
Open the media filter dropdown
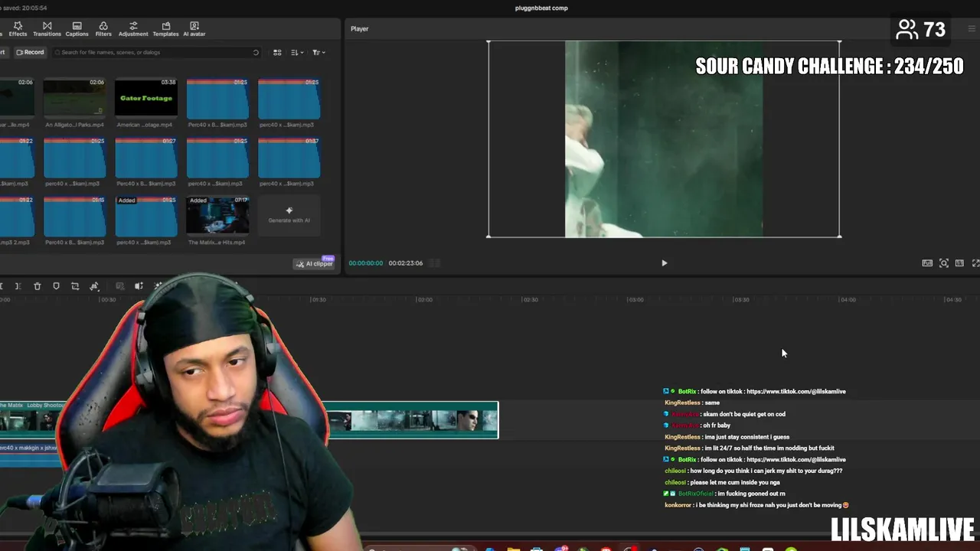point(318,52)
